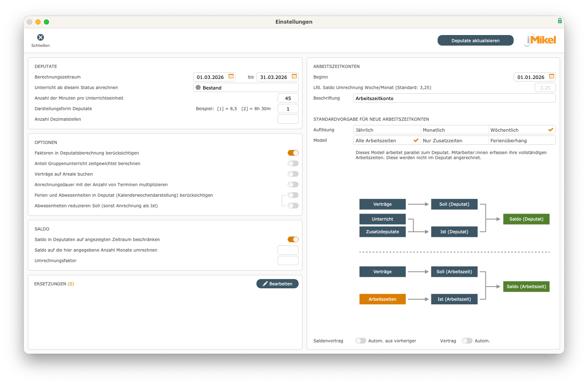Disable Faktoren in Deputatsberechnung berücksichtigen
The width and height of the screenshot is (588, 385).
(293, 153)
